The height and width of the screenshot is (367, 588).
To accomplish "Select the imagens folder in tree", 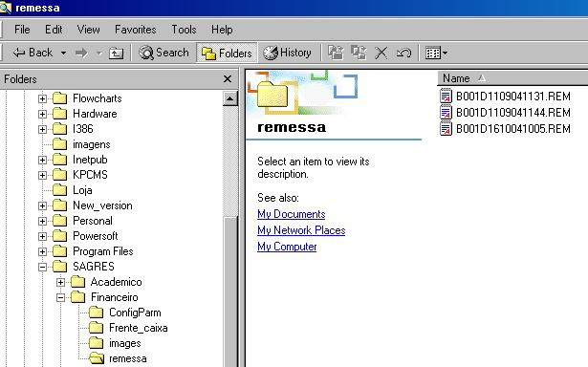I will pos(91,144).
